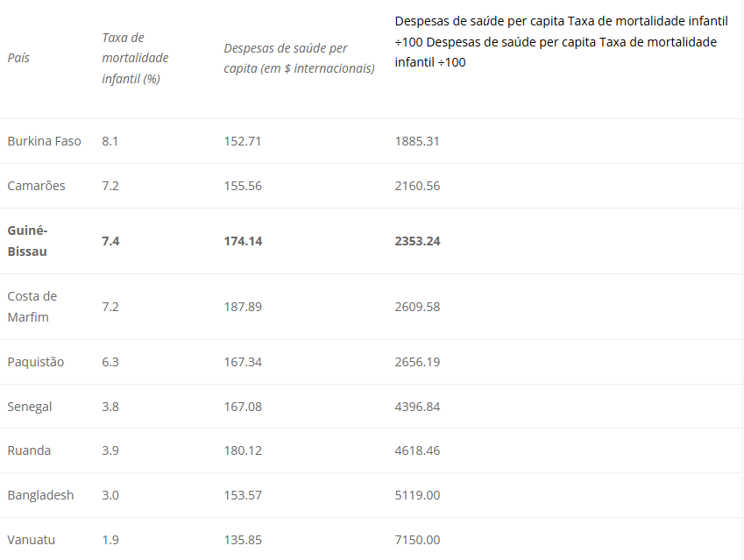Click the bold Guiné-Bissau row name
The image size is (744, 560).
(x=27, y=241)
